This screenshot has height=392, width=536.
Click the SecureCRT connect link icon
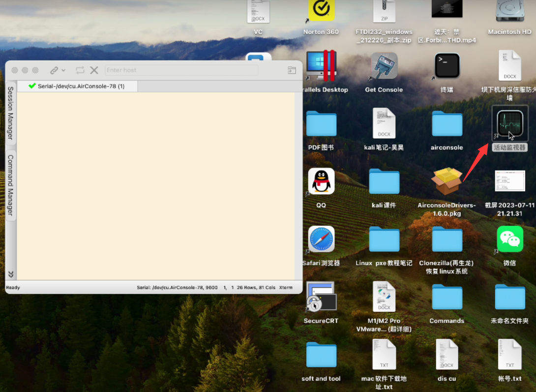click(54, 70)
